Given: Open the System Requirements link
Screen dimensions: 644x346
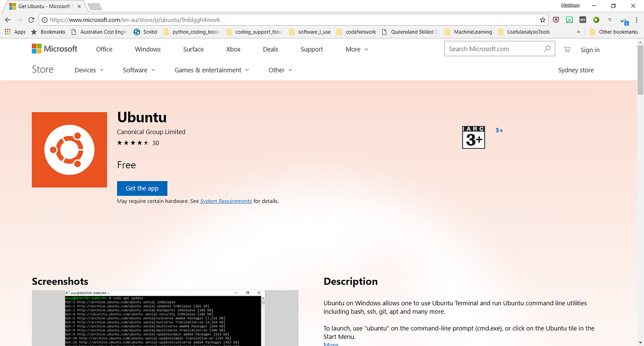Looking at the screenshot, I should pyautogui.click(x=225, y=201).
